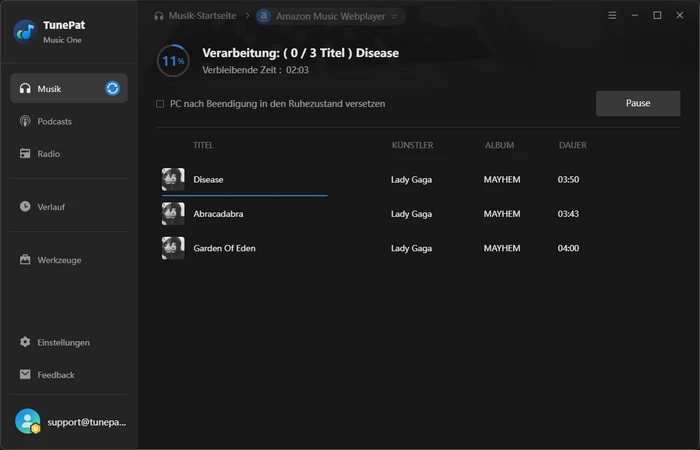Click Lady Gaga in the Abracadabra row
Screen dimensions: 700x450
point(412,214)
